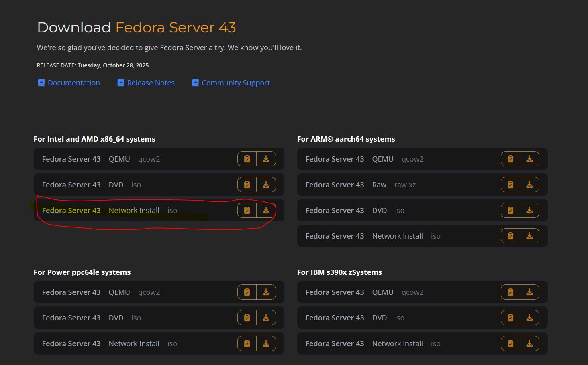Download s390x DVD iso
Viewport: 588px width, 365px height.
click(x=530, y=318)
